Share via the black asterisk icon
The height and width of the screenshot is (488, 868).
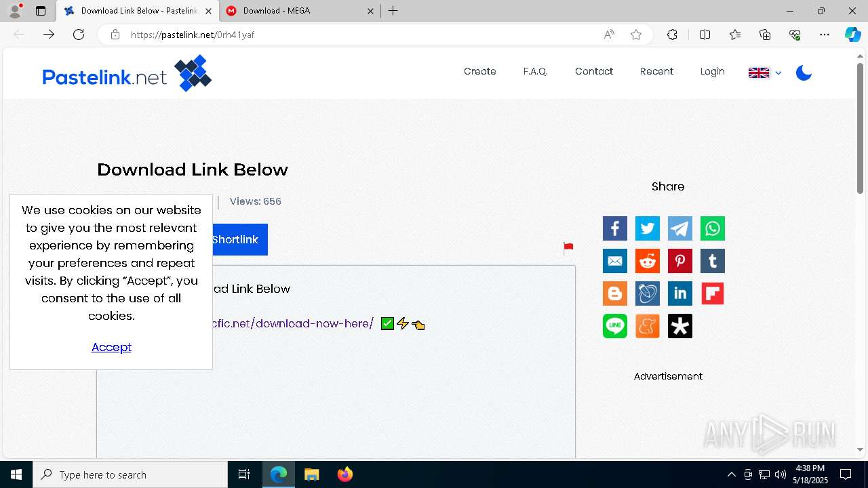pos(680,326)
